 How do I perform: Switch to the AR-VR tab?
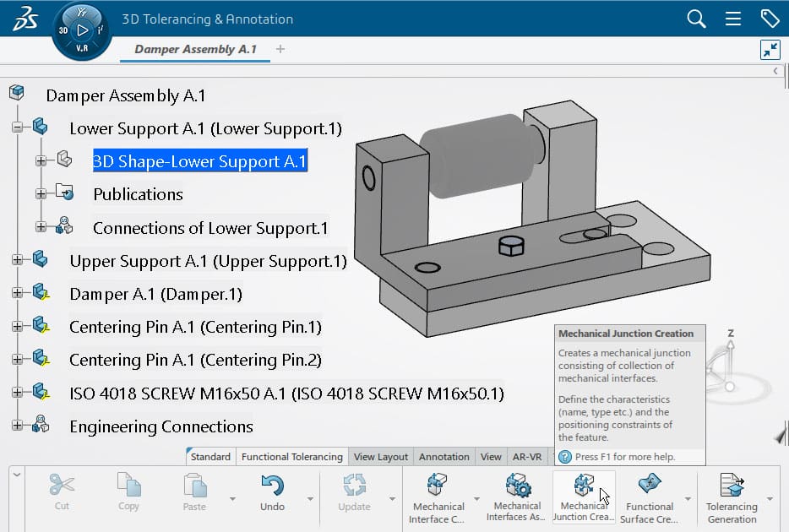[527, 457]
